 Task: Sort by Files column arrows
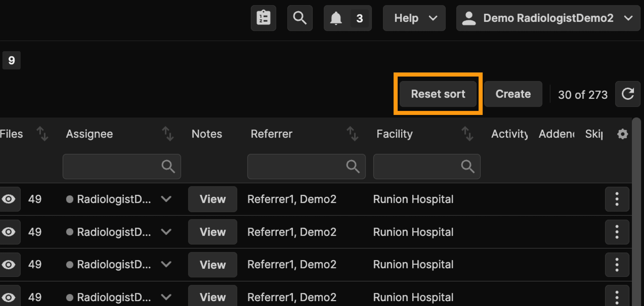tap(42, 134)
